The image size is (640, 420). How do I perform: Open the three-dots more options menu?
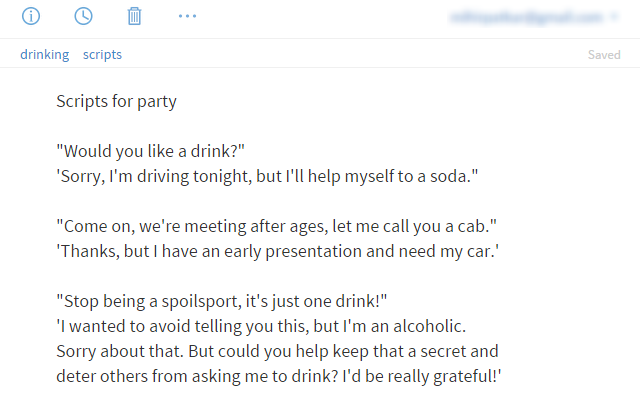click(x=187, y=16)
